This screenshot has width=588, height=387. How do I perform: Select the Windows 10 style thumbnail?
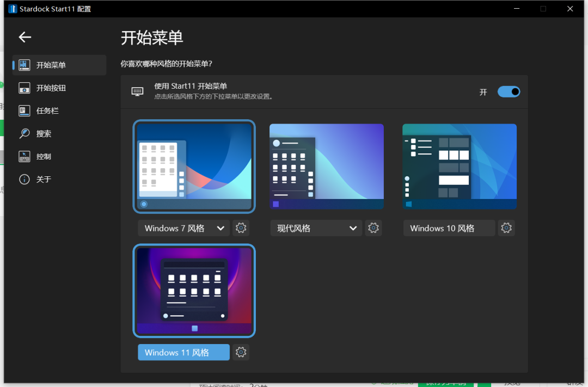coord(460,167)
